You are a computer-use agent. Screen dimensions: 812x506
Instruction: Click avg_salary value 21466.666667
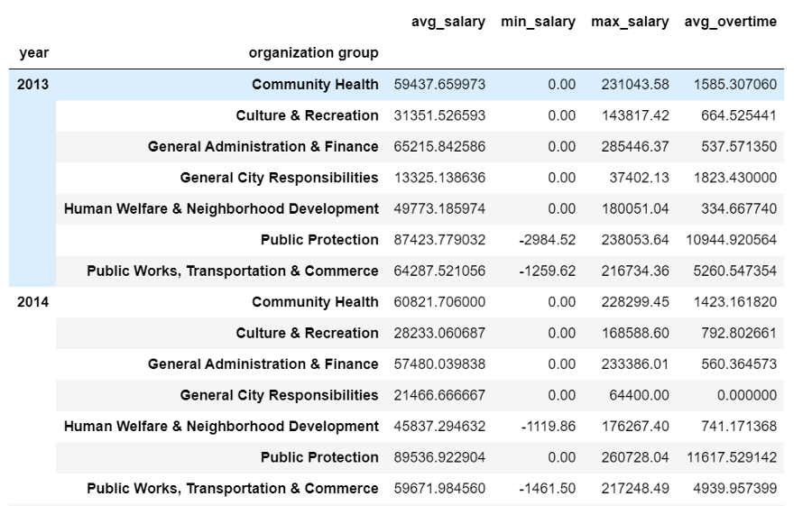click(439, 395)
